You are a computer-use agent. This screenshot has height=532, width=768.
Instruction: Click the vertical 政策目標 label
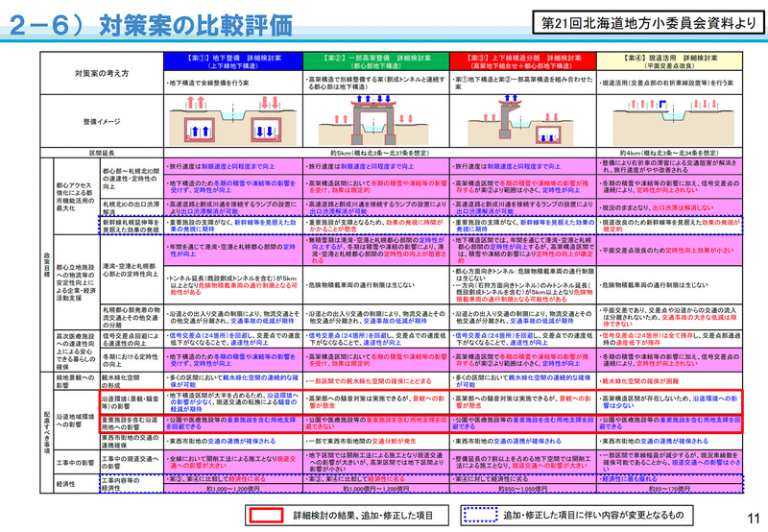[46, 264]
